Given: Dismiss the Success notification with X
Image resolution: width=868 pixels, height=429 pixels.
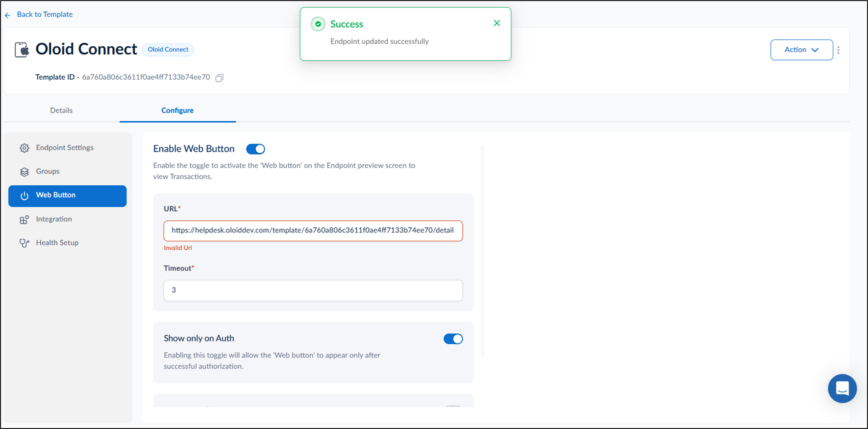Looking at the screenshot, I should pyautogui.click(x=497, y=23).
